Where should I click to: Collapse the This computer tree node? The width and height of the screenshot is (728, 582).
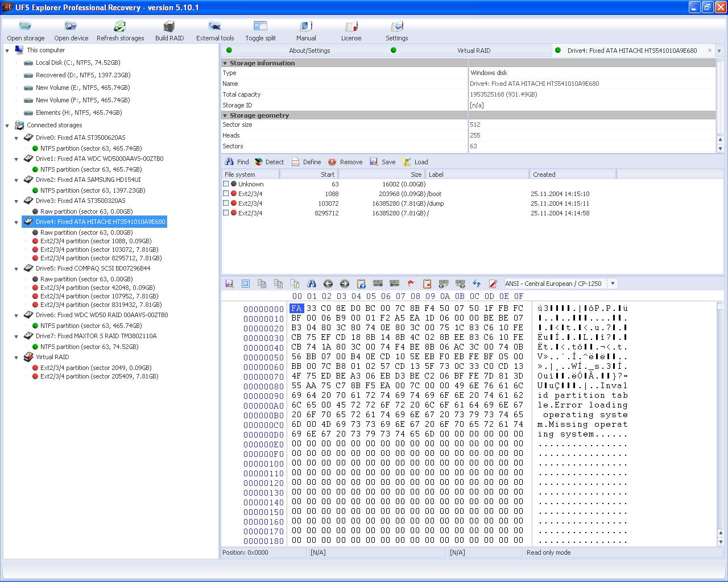(x=7, y=51)
